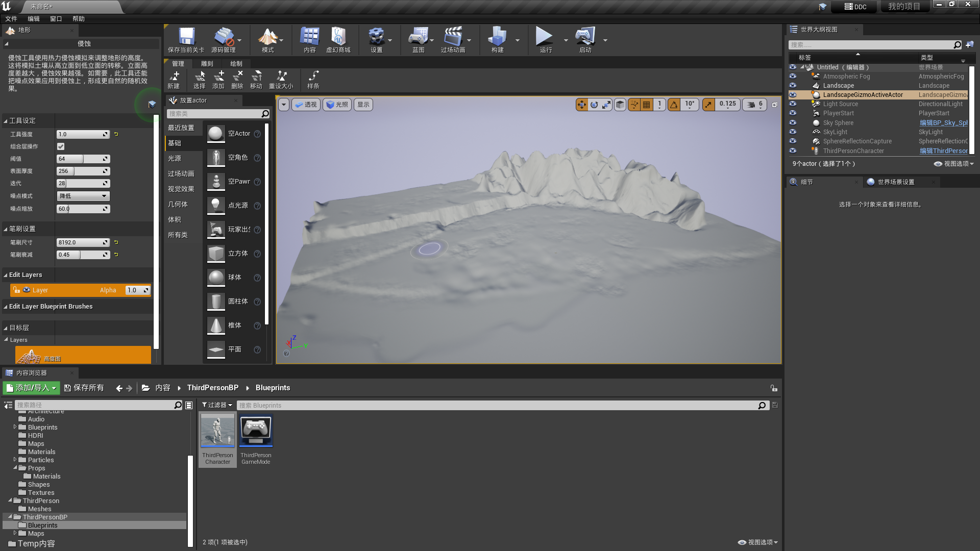Select the landscape Resize (重设大小) tool
Viewport: 980px width, 551px height.
pyautogui.click(x=281, y=80)
